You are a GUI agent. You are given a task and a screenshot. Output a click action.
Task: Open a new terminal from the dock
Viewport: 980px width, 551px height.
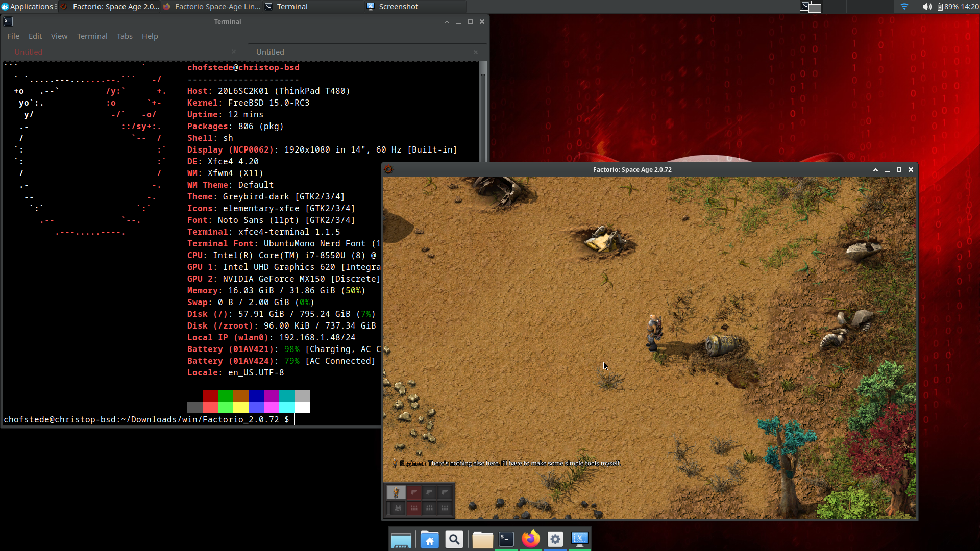click(x=506, y=539)
